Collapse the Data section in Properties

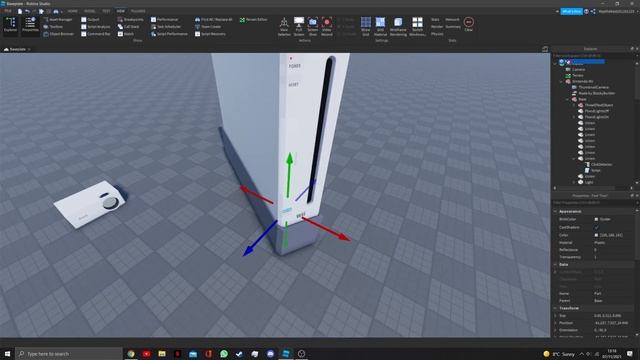click(555, 264)
